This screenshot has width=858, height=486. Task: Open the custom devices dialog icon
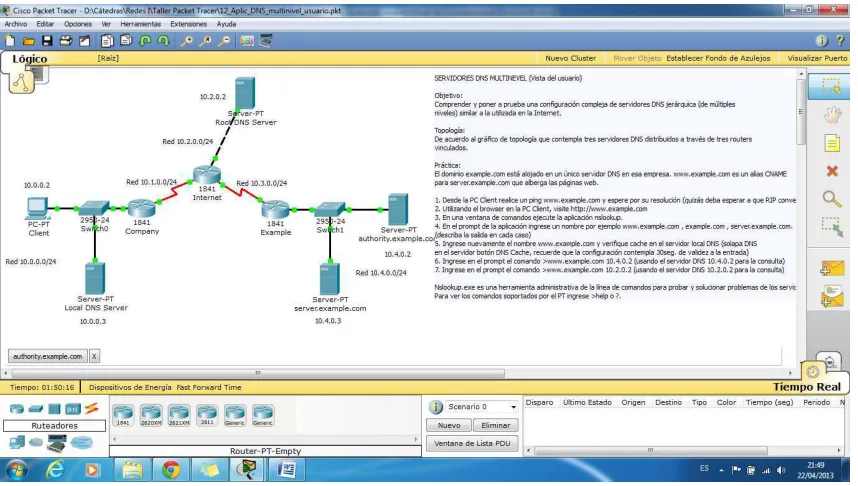[266, 41]
